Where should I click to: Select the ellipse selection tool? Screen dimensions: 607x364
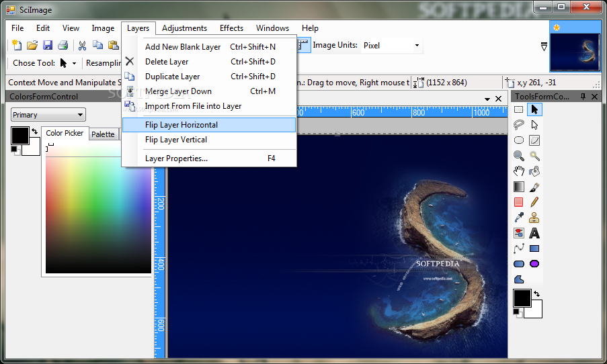[519, 140]
